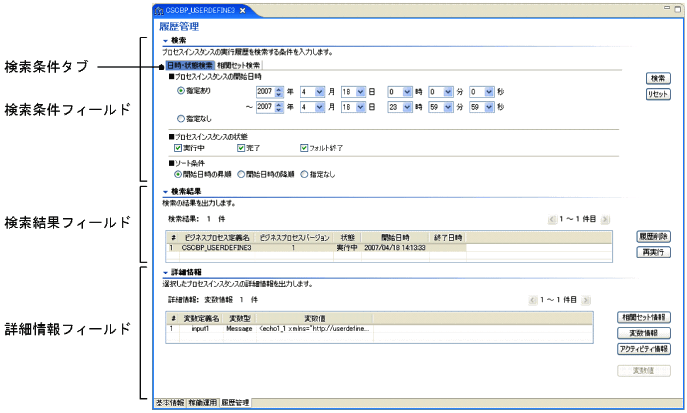687x413 pixels.
Task: Open end hour dropdown showing 23
Action: pos(407,107)
